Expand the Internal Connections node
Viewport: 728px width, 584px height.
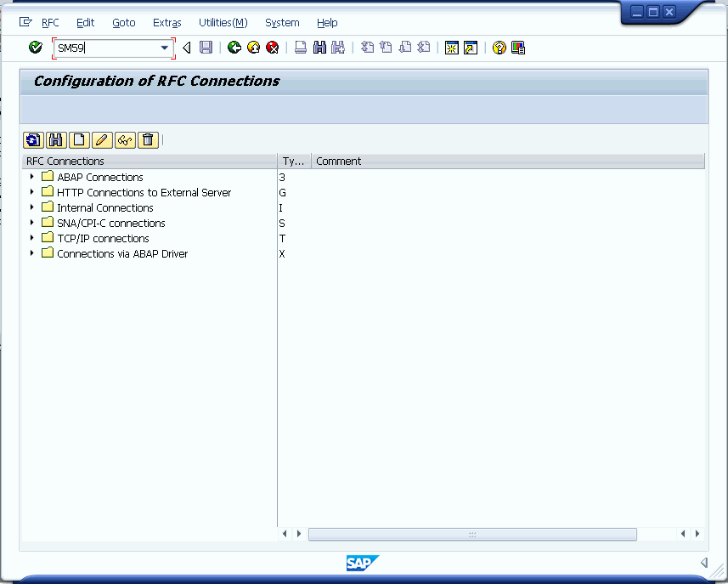coord(31,207)
